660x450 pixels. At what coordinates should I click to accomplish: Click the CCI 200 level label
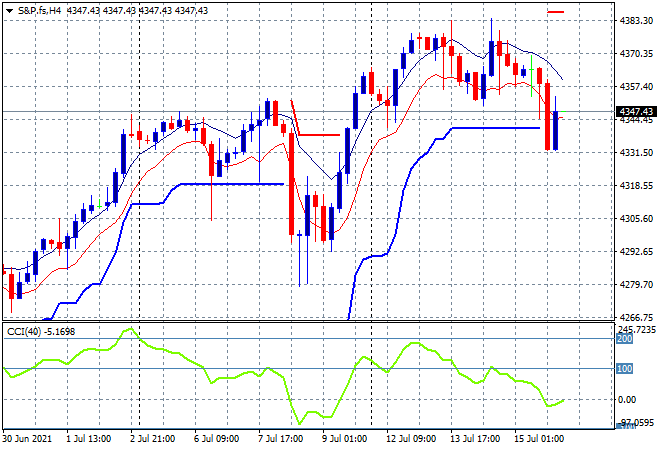625,338
